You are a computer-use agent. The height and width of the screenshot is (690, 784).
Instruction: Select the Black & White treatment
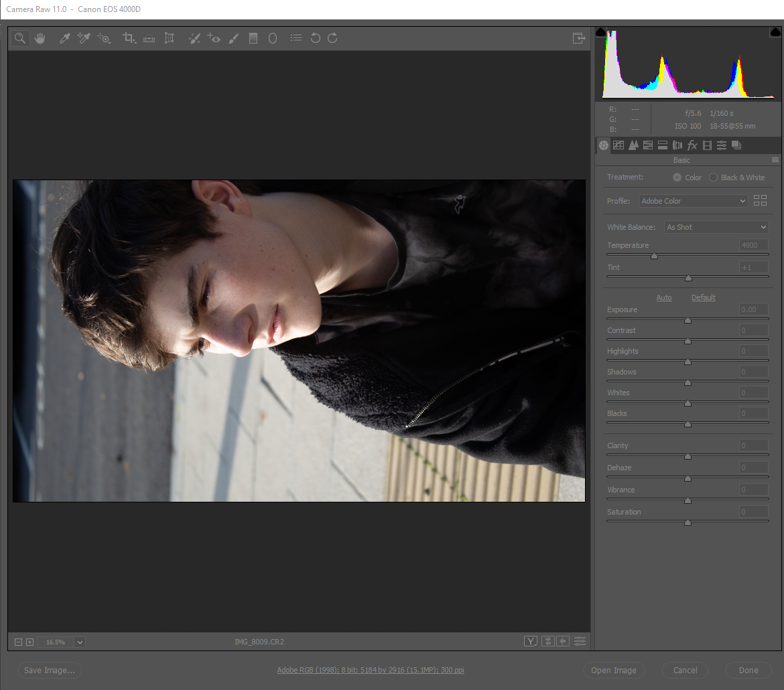pyautogui.click(x=713, y=178)
